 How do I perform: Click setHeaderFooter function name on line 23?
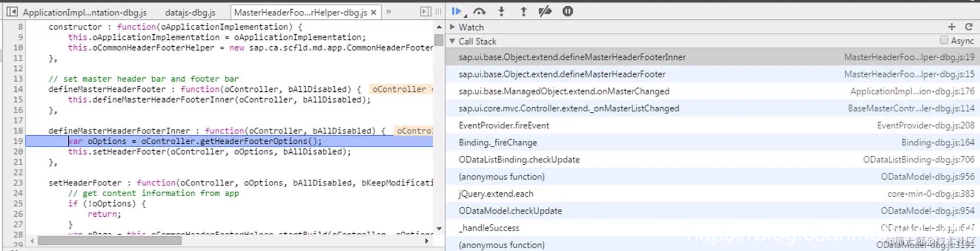pyautogui.click(x=85, y=183)
